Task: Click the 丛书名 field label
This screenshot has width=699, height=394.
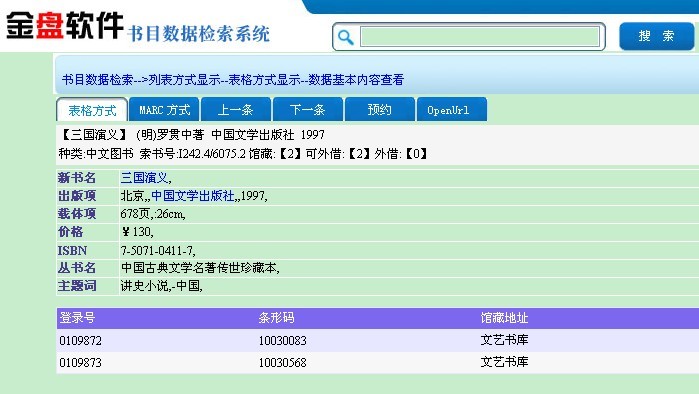Action: [x=77, y=267]
